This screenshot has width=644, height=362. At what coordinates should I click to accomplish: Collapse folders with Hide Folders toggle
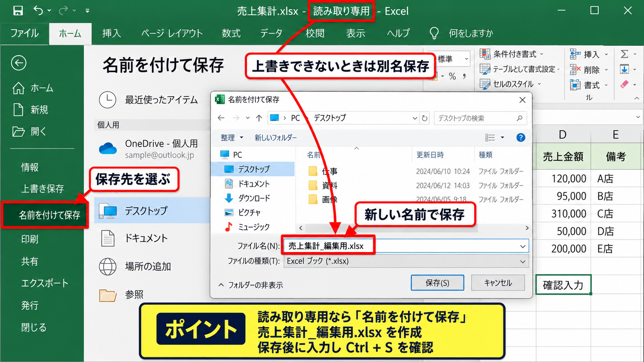pyautogui.click(x=251, y=285)
